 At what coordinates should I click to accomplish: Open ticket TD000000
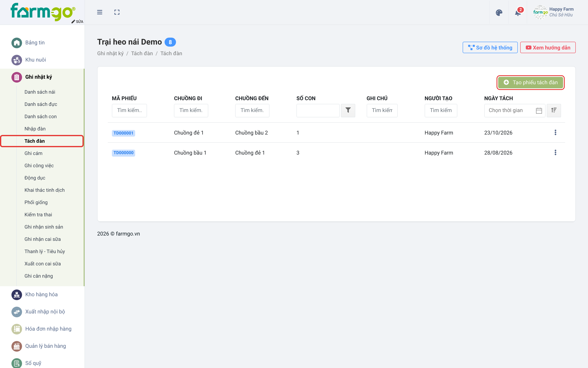[124, 153]
